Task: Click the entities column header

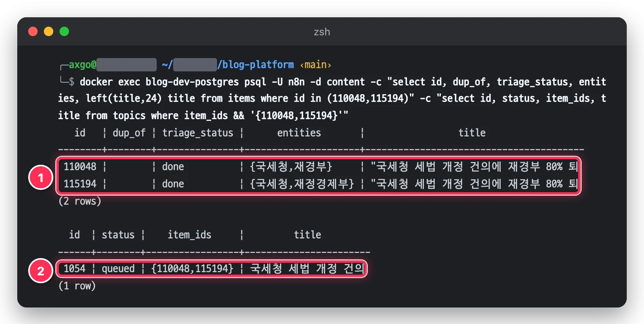Action: (x=299, y=133)
